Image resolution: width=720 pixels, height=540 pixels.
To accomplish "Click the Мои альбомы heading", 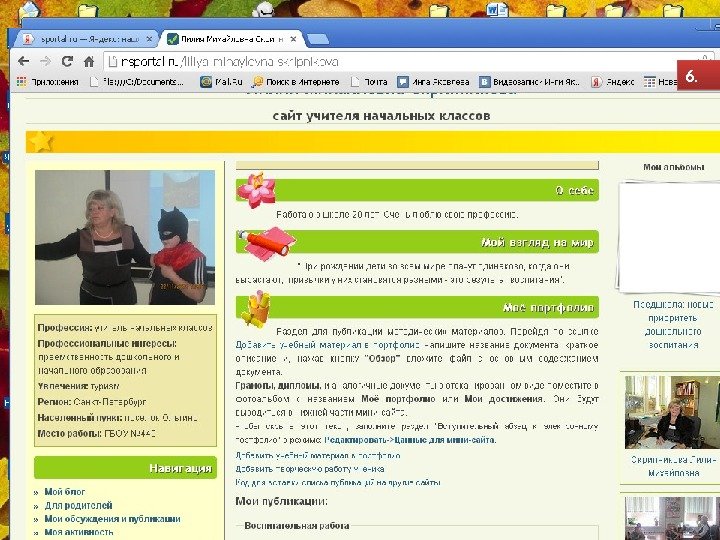I will [x=674, y=167].
